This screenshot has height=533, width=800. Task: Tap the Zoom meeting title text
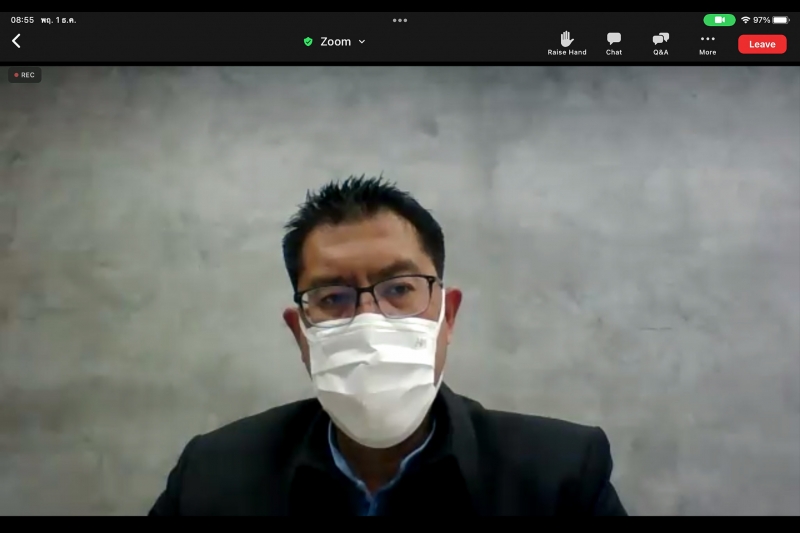(x=335, y=42)
